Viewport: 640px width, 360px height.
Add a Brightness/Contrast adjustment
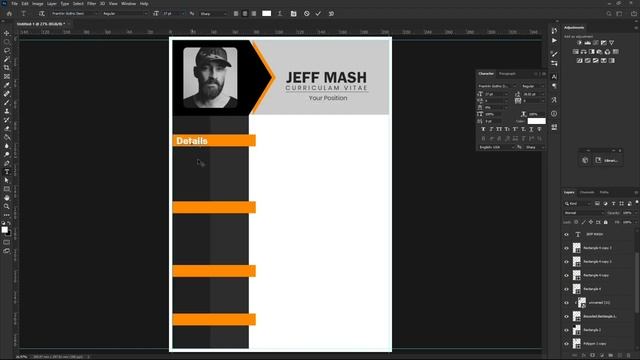pyautogui.click(x=579, y=42)
